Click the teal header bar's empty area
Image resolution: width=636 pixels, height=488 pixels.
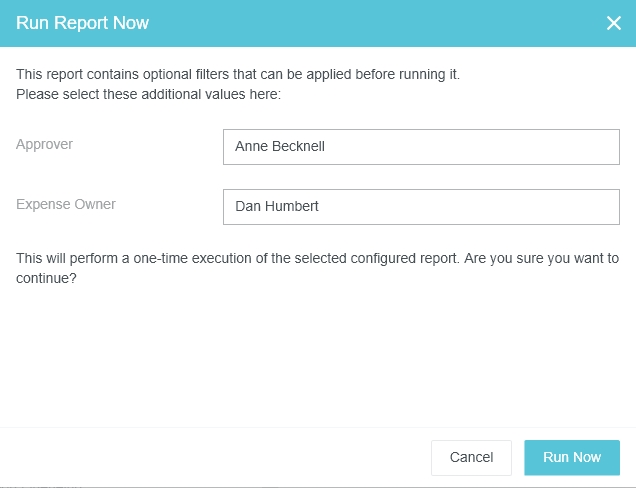pos(380,23)
